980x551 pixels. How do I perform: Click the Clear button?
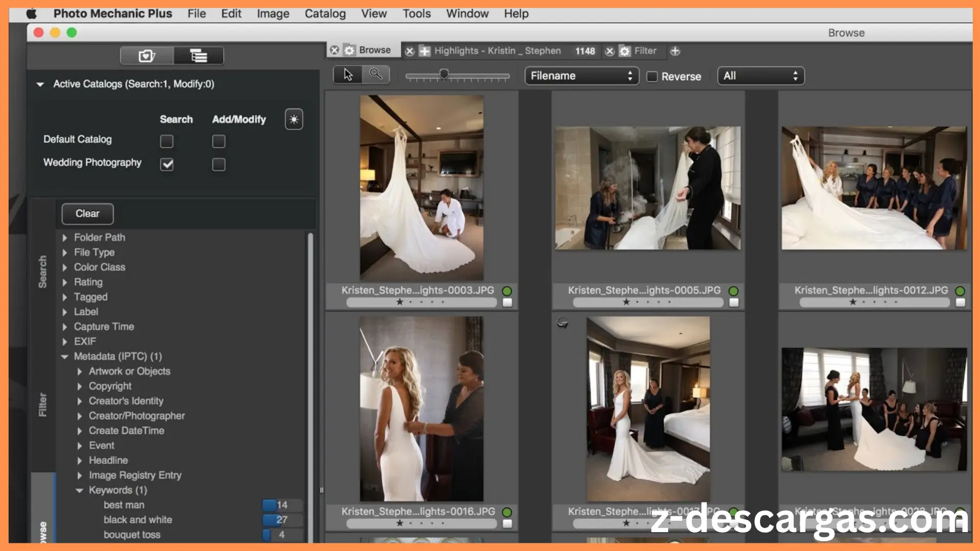click(x=88, y=214)
